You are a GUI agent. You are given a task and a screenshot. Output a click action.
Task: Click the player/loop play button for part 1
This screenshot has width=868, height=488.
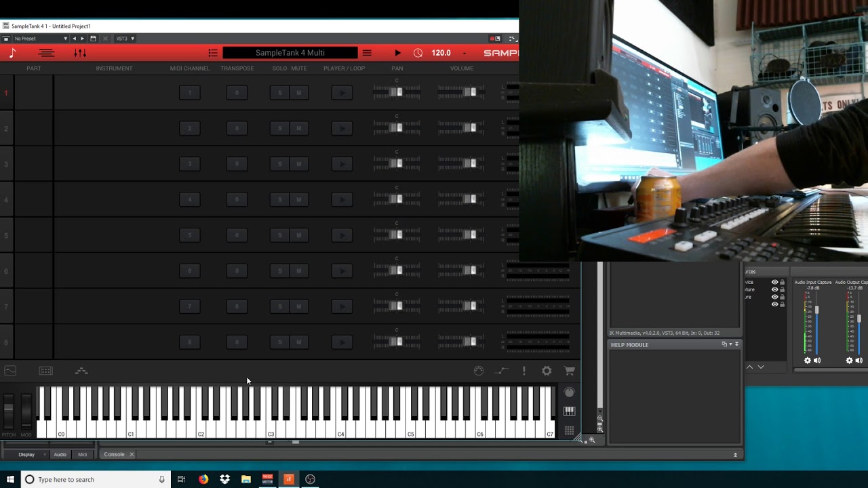(342, 92)
